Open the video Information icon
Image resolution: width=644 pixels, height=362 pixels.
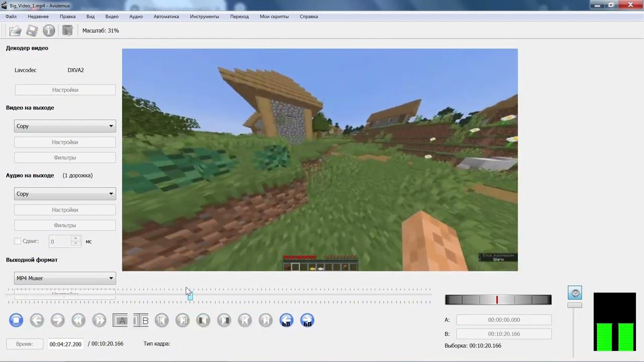pyautogui.click(x=49, y=31)
